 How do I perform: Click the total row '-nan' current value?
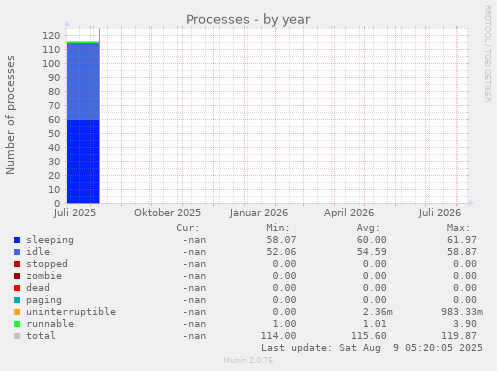tap(194, 336)
